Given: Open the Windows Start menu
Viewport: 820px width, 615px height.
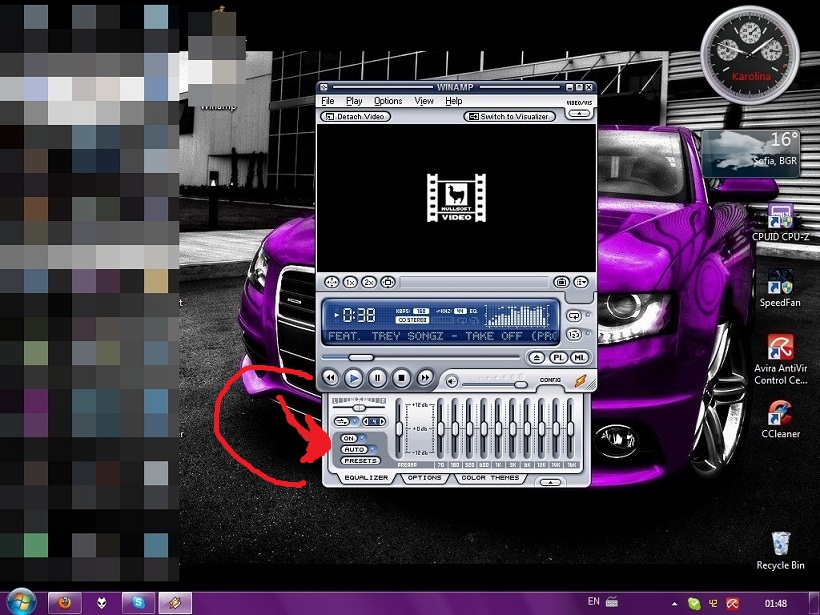Looking at the screenshot, I should point(21,602).
